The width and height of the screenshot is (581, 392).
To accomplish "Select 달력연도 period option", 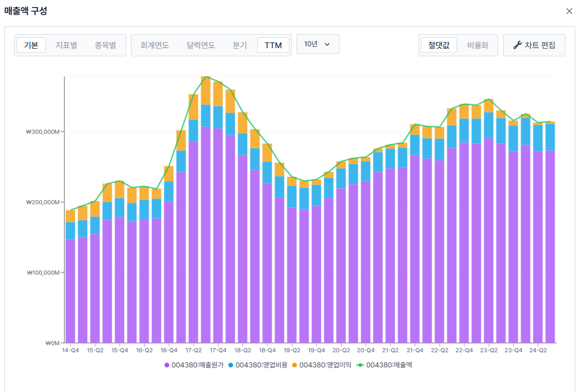I will 201,45.
